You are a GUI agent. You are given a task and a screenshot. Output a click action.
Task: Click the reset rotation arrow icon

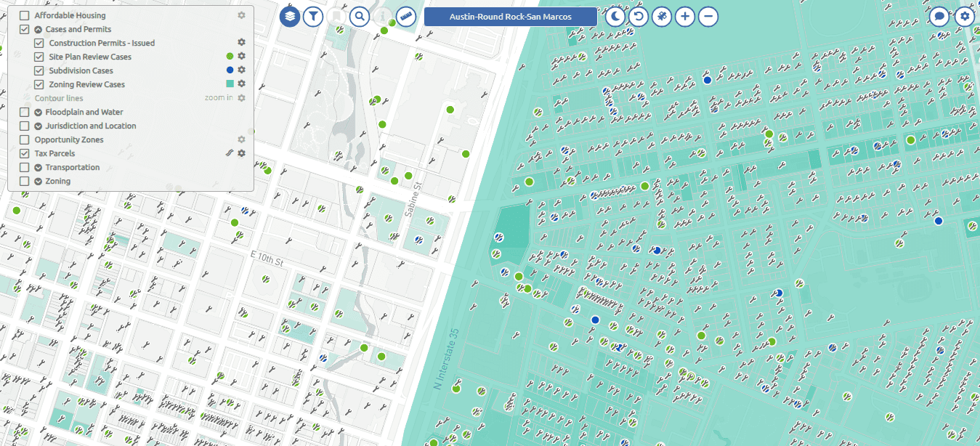coord(639,16)
